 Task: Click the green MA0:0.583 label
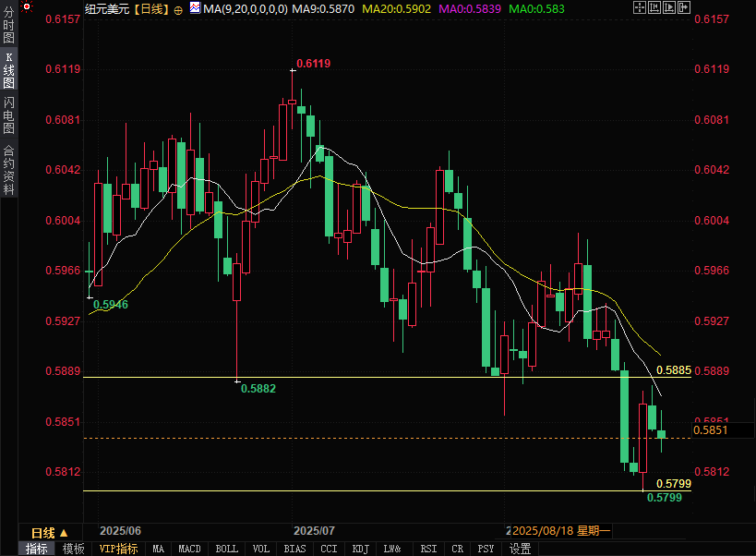tap(536, 8)
